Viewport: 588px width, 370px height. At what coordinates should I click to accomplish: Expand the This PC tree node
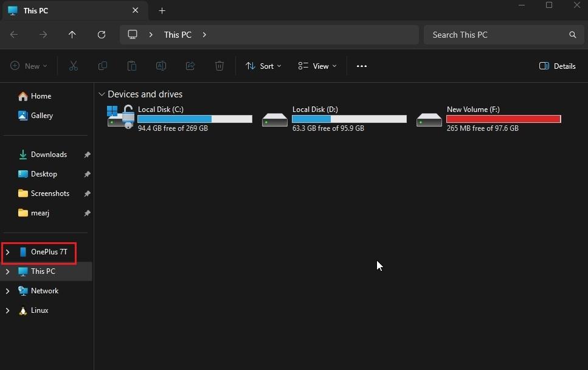pos(7,271)
